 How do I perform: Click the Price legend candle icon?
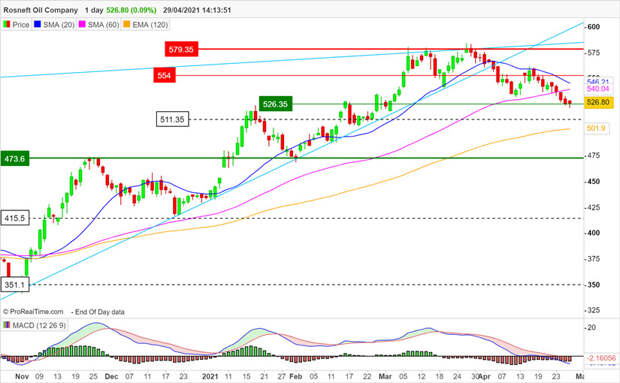[x=6, y=25]
